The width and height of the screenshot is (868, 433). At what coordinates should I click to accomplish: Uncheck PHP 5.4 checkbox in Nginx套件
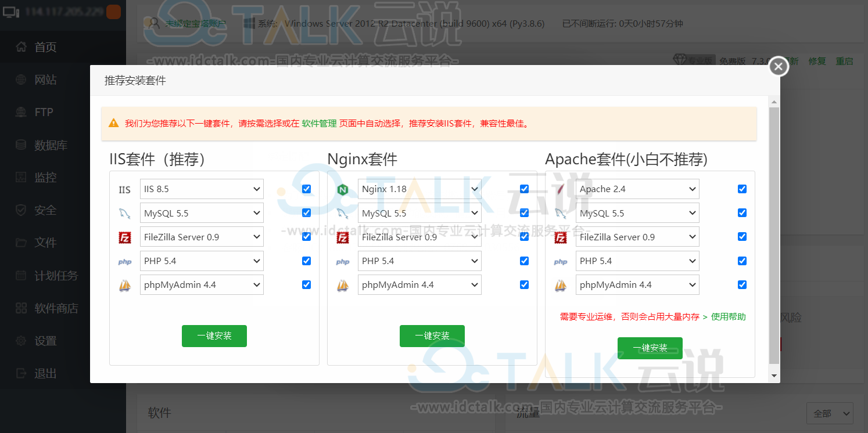pos(524,261)
